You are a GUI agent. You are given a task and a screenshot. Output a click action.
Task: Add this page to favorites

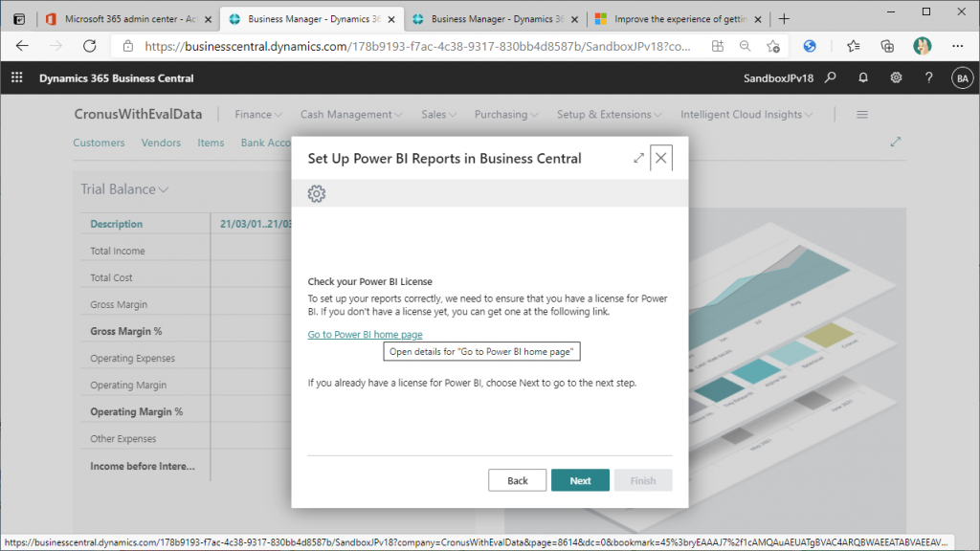tap(773, 46)
